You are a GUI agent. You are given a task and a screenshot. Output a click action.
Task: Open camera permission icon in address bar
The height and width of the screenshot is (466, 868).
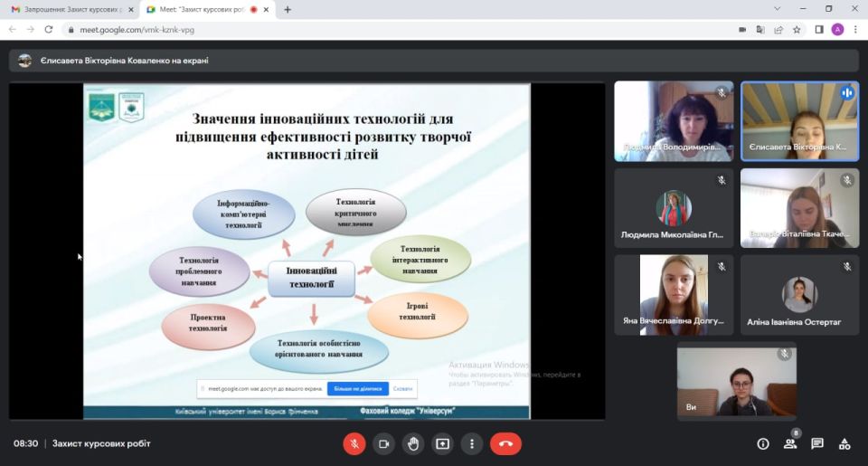[742, 30]
